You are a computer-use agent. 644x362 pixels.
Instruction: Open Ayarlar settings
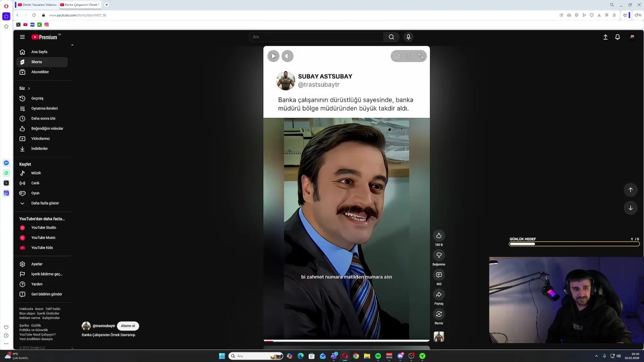[x=42, y=264]
